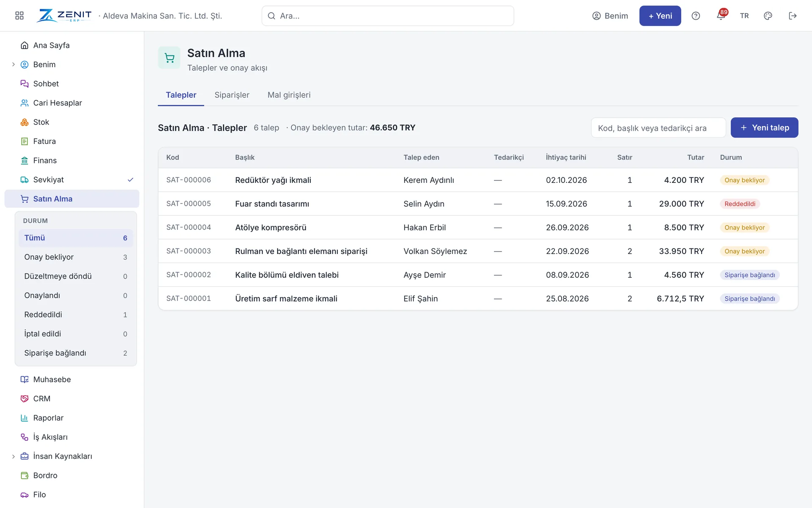Viewport: 812px width, 508px height.
Task: Open the theme palette icon
Action: [768, 16]
